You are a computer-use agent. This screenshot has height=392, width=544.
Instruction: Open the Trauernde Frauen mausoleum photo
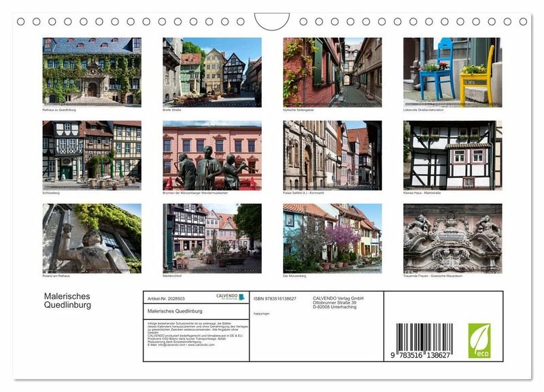(x=452, y=238)
